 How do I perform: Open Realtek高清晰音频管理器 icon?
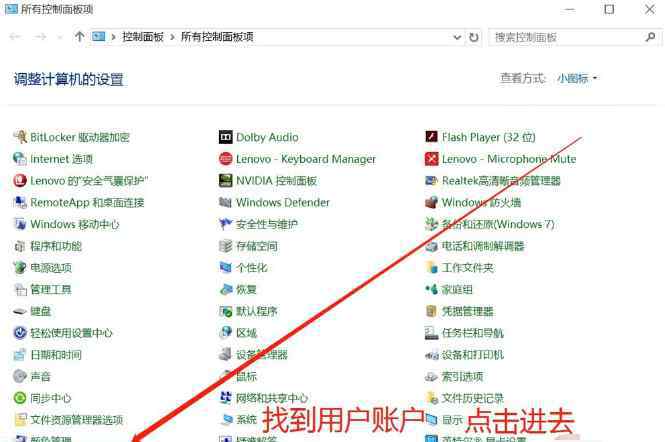tap(432, 181)
